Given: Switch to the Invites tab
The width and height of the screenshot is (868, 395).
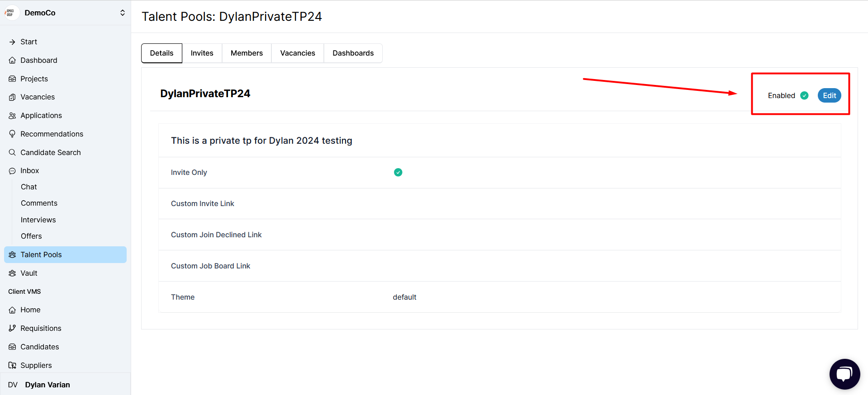Looking at the screenshot, I should [x=202, y=53].
